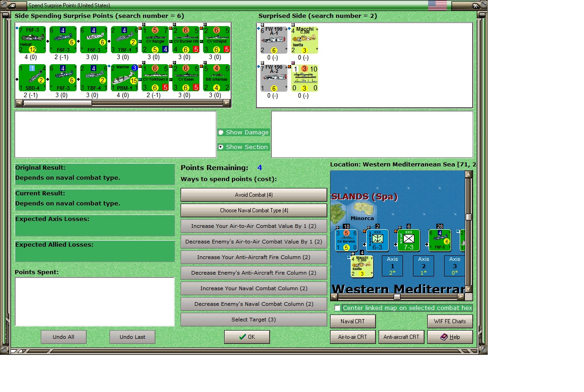Click the Avoid Combat (4) button

[x=254, y=195]
